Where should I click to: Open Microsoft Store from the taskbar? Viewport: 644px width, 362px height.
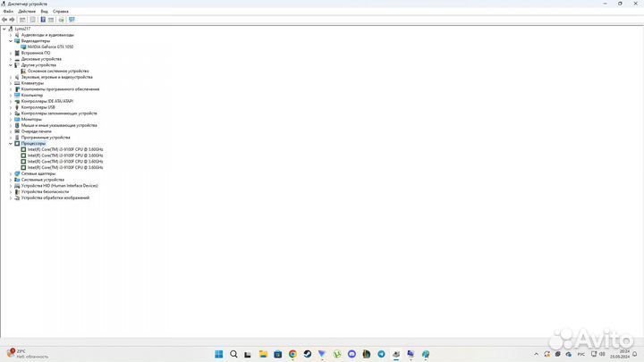click(278, 354)
